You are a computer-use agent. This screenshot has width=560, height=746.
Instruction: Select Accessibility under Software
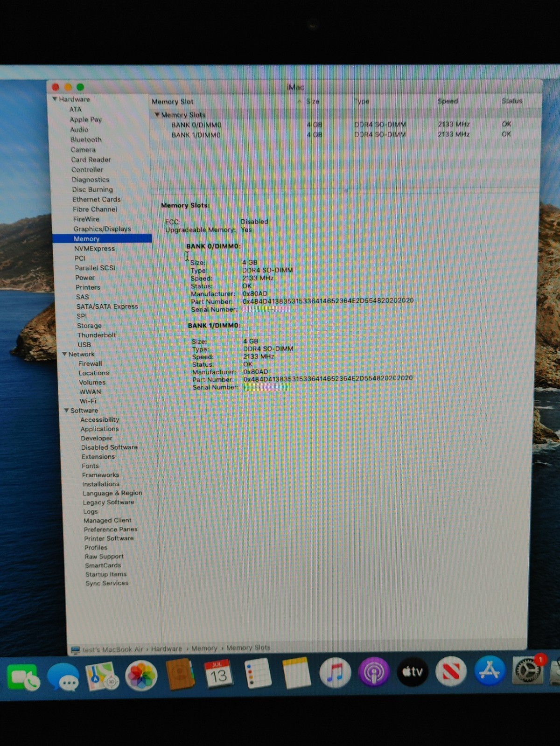click(x=100, y=420)
